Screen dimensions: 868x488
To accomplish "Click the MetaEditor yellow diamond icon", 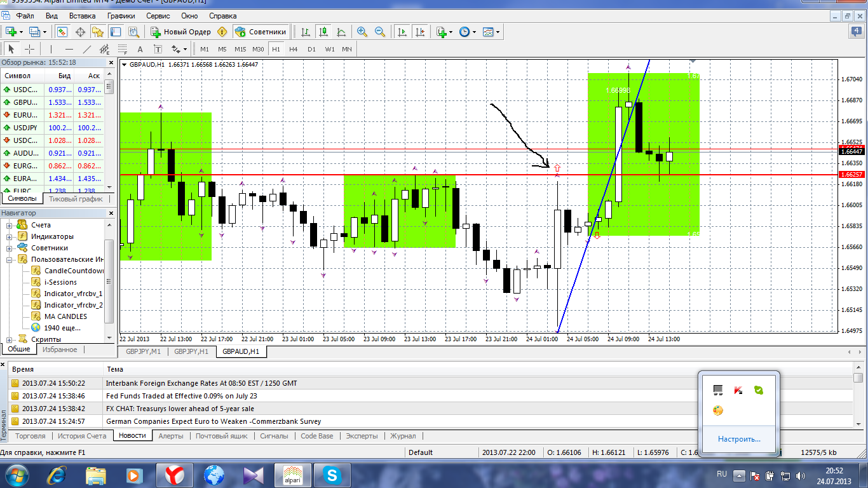I will pos(222,32).
